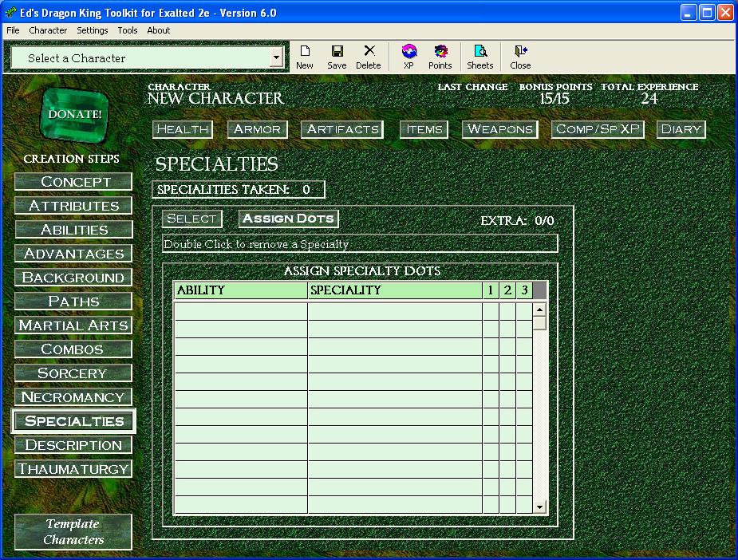738x560 pixels.
Task: Go to the Advantages creation step
Action: 73,254
